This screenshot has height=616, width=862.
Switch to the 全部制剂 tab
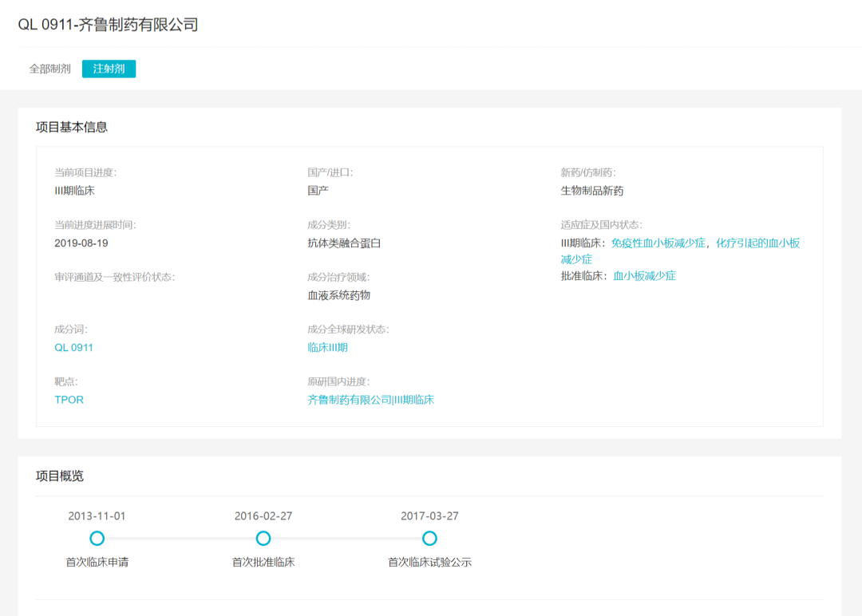50,69
